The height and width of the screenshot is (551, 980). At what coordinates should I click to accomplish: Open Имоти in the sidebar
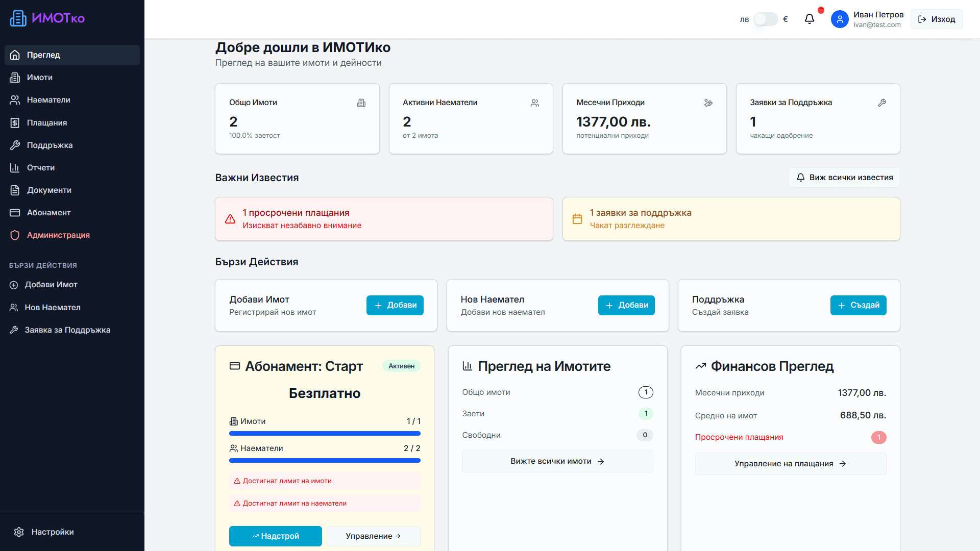72,78
